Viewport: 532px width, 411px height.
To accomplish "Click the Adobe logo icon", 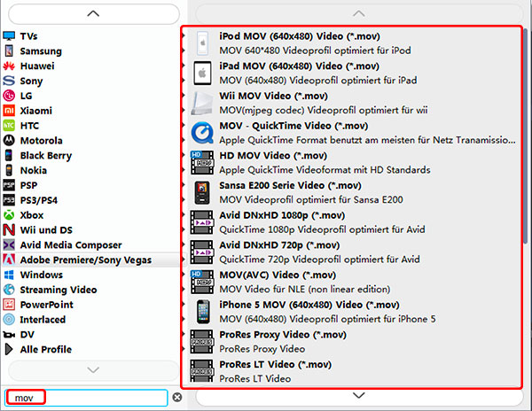I will click(x=9, y=260).
